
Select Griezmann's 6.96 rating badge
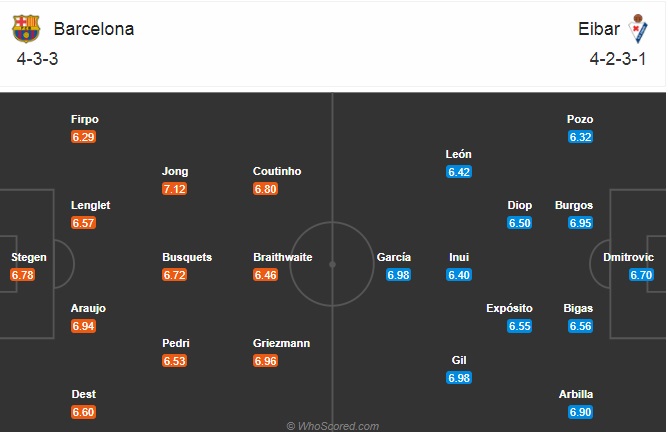(x=265, y=361)
